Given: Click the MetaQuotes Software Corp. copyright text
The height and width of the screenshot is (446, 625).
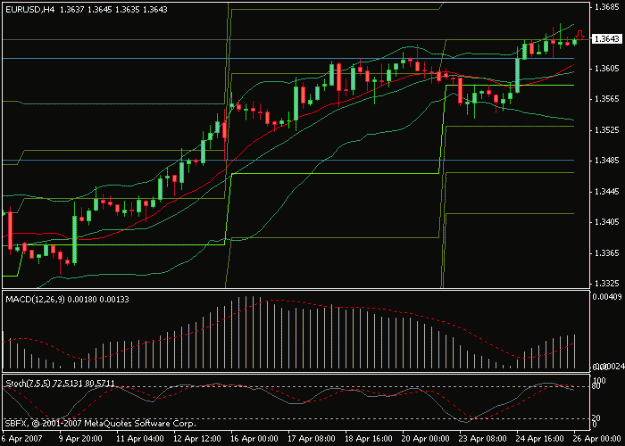Looking at the screenshot, I should point(100,423).
